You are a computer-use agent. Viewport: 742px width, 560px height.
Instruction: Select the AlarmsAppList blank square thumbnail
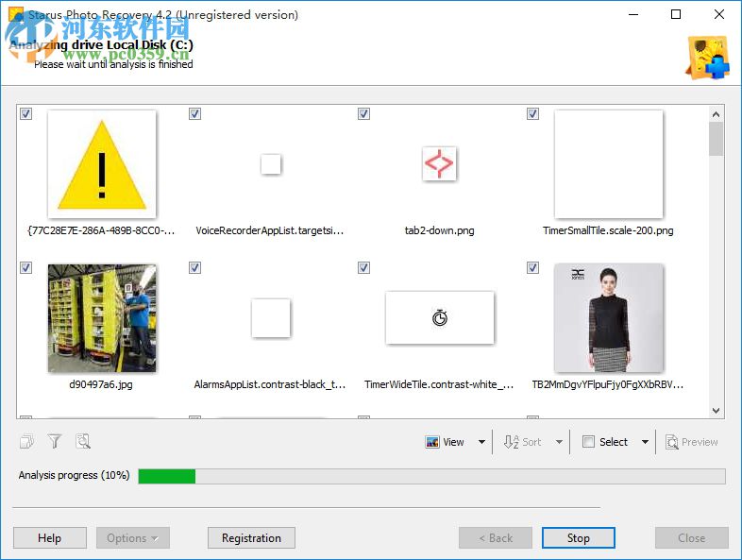[x=271, y=318]
